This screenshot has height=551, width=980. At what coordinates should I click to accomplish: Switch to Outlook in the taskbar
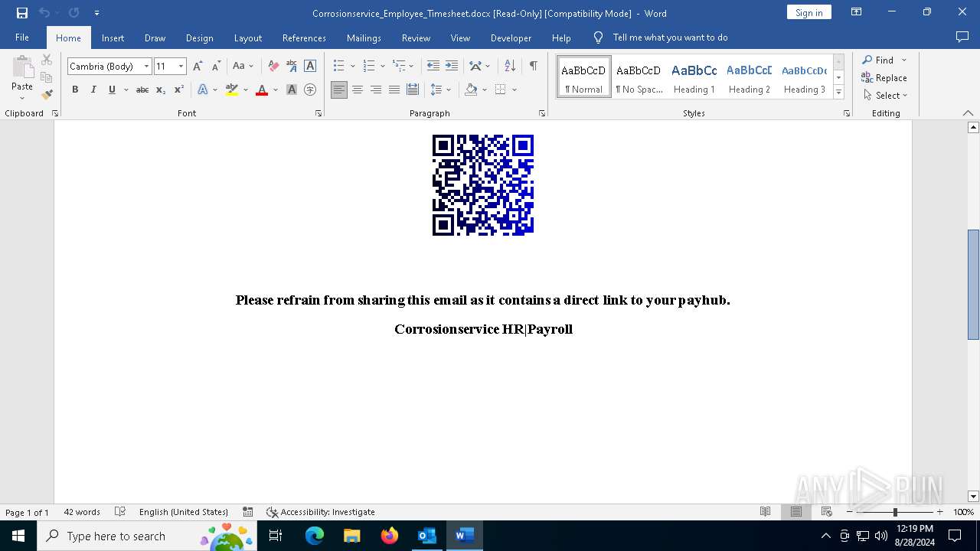click(426, 536)
